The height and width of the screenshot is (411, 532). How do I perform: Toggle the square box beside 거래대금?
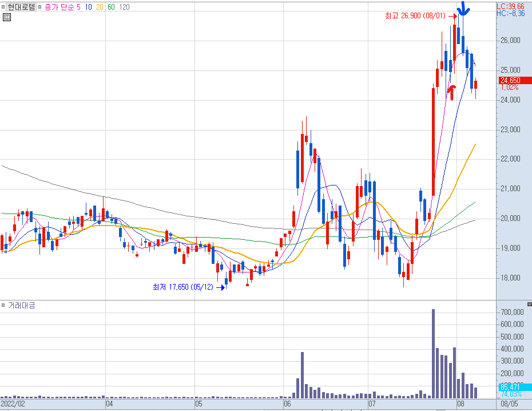click(x=3, y=305)
